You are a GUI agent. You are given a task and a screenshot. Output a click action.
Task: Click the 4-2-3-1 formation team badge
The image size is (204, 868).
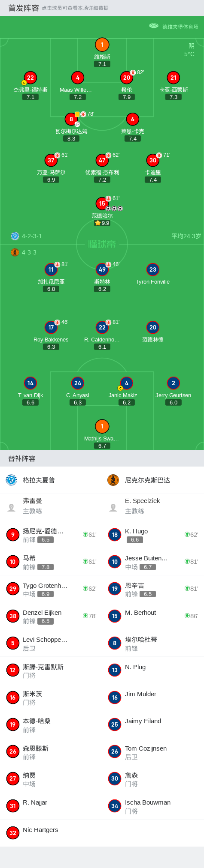(15, 236)
